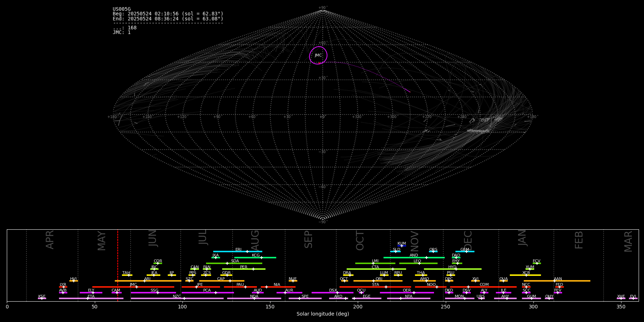Select the COR shower label
Viewport: 644px width, 322px height.
click(x=158, y=261)
